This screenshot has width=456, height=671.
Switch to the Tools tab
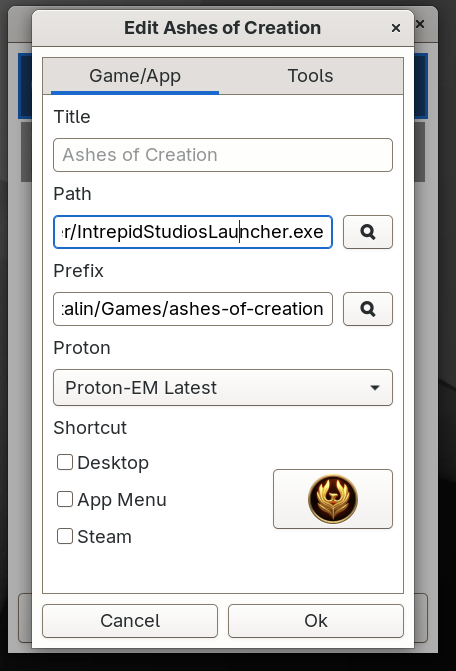311,76
